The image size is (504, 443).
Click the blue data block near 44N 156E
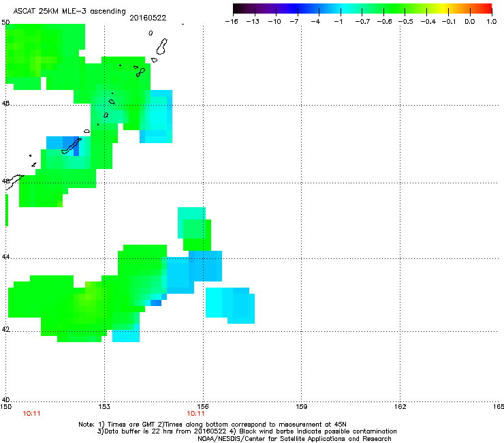(205, 266)
